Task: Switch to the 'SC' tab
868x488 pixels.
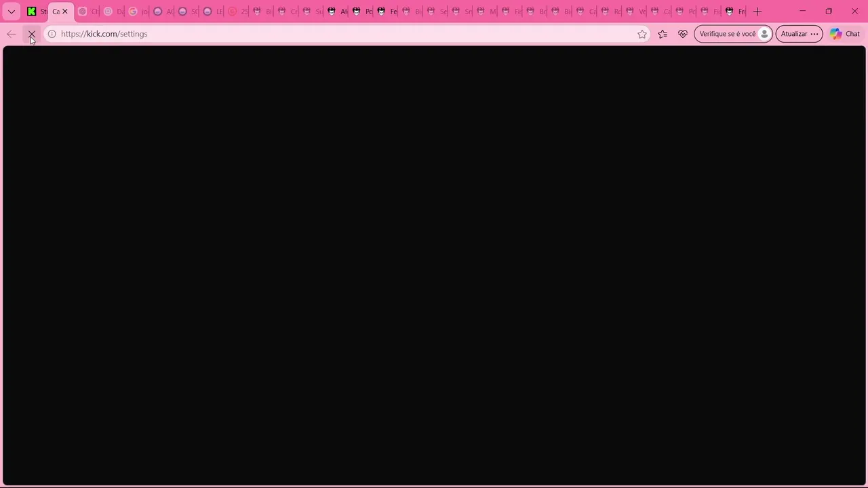Action: [x=188, y=12]
